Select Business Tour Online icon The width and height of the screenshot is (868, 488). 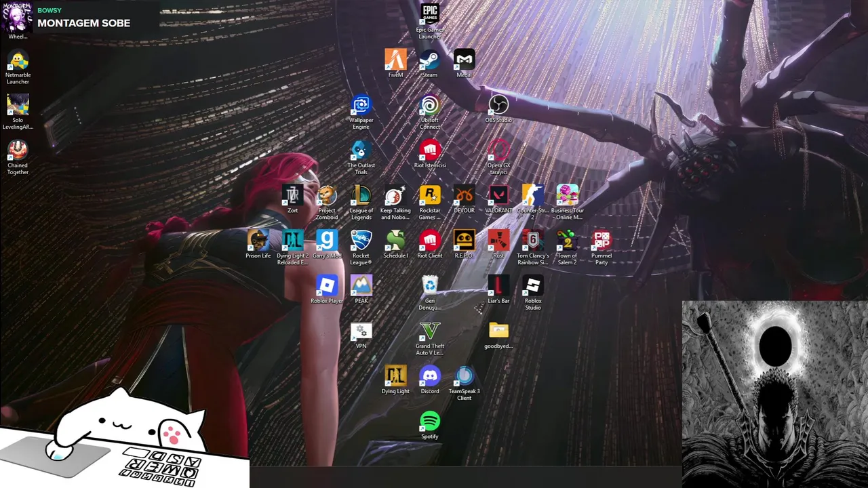[x=567, y=195]
